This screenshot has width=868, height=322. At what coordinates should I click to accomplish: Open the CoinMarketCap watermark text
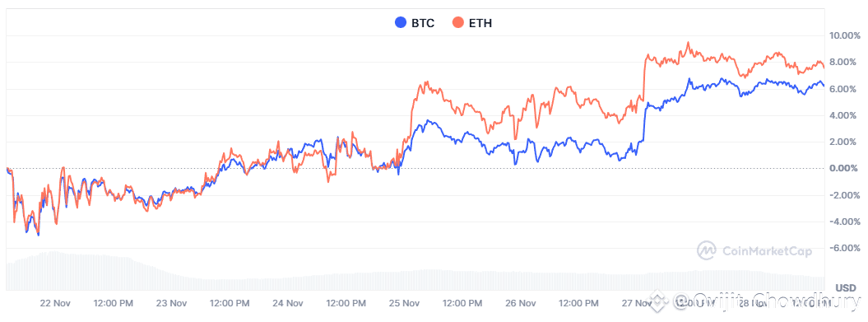point(767,252)
